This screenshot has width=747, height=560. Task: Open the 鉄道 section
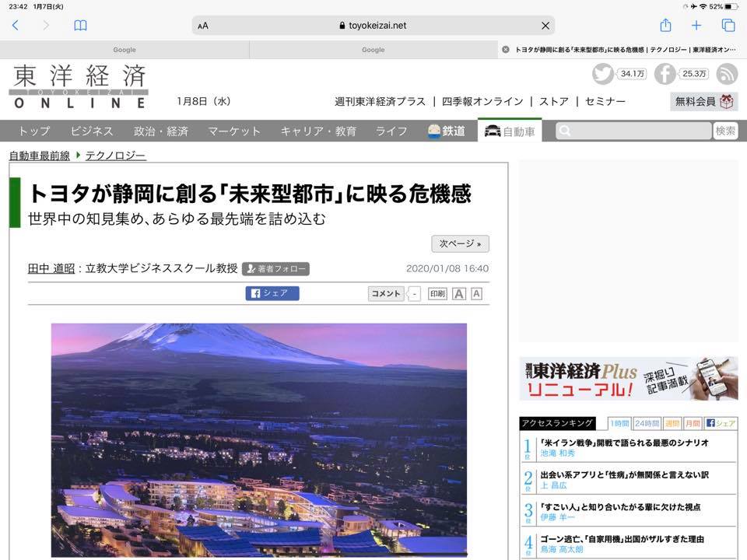[447, 131]
